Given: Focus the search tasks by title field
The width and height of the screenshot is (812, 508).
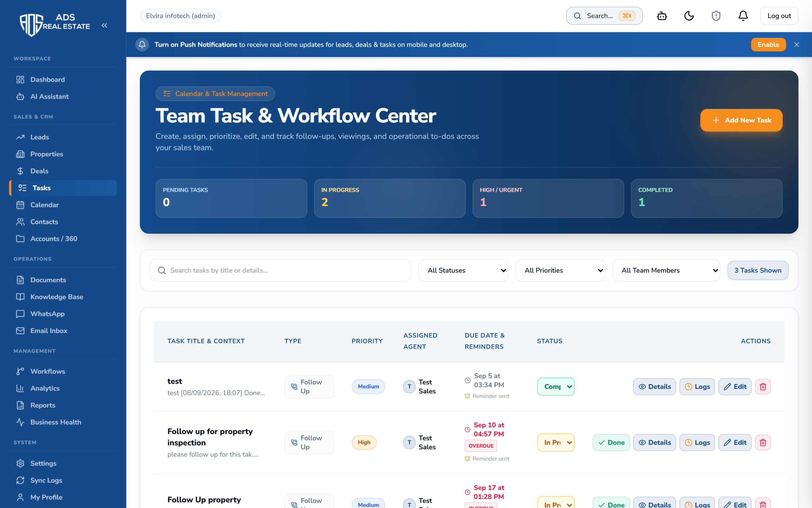Looking at the screenshot, I should 280,271.
